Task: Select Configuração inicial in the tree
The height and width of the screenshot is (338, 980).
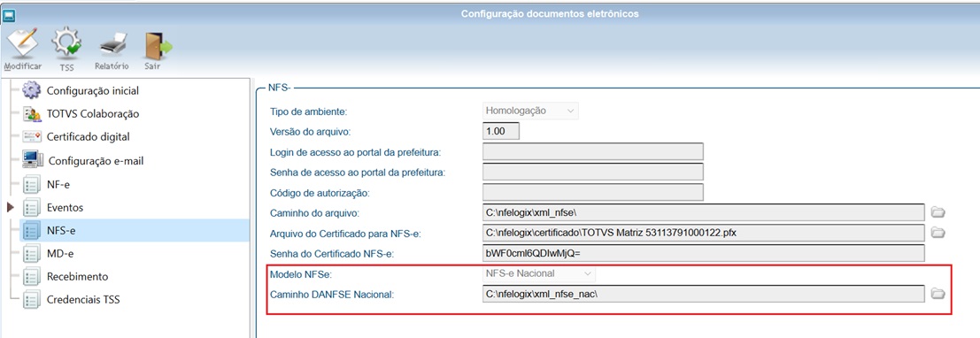Action: (x=93, y=90)
